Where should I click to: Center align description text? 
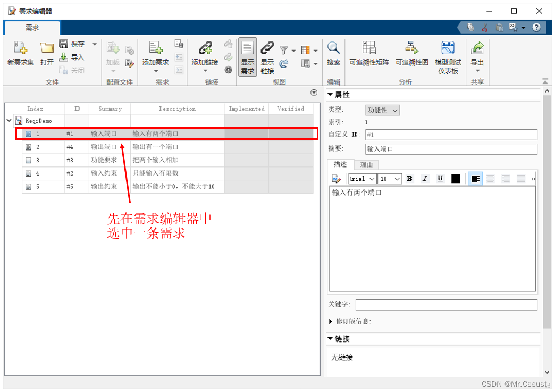(x=490, y=179)
